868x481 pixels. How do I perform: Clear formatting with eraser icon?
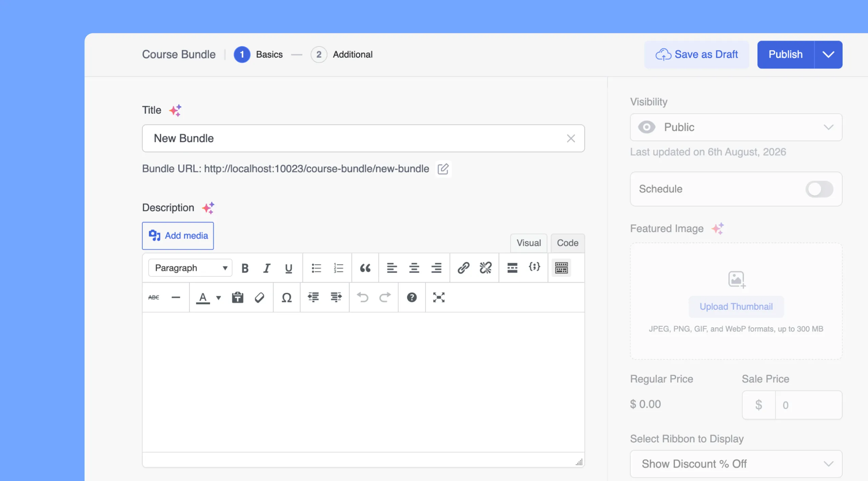coord(259,297)
